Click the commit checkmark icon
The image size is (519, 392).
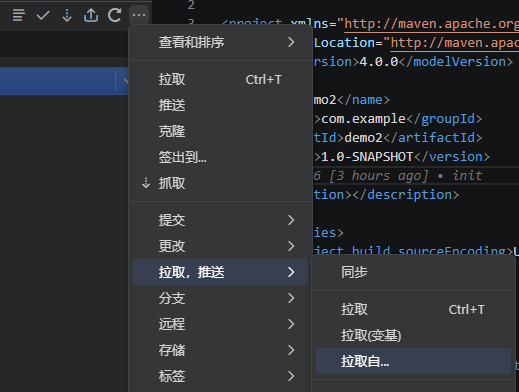pyautogui.click(x=43, y=15)
